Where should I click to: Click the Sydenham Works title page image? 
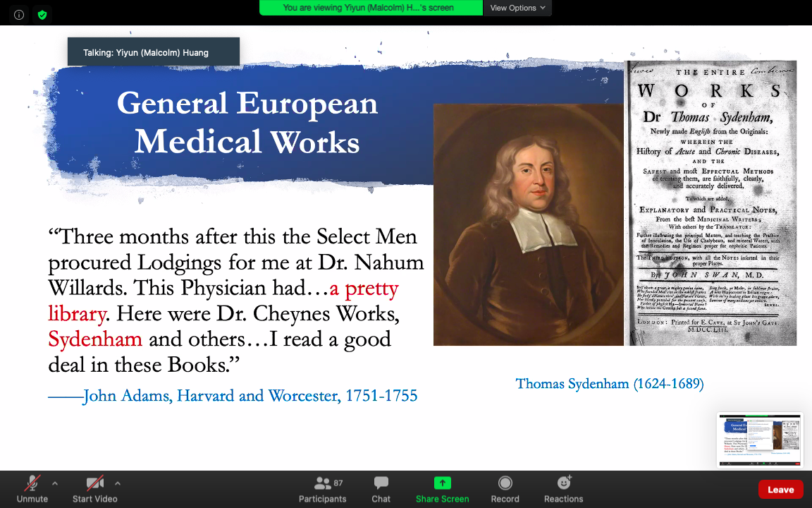(712, 203)
